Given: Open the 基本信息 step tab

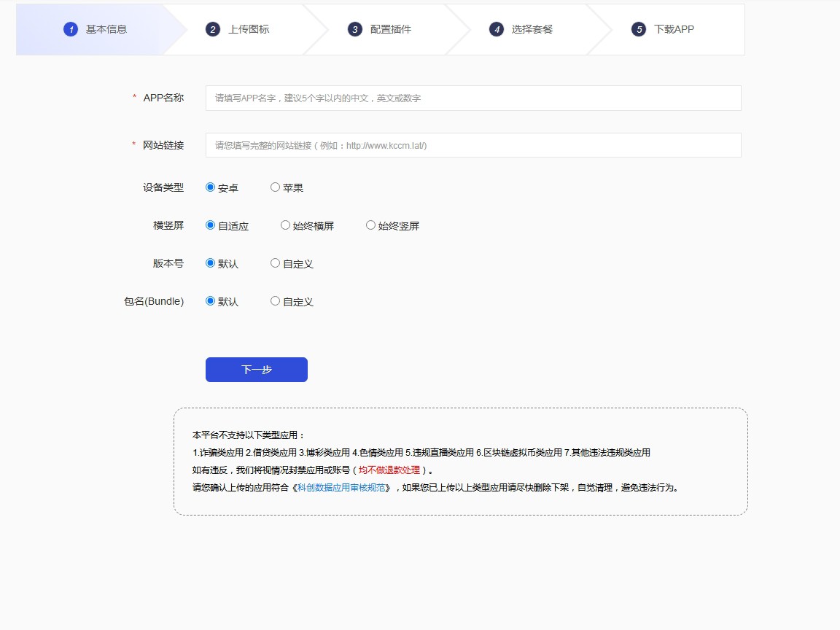Looking at the screenshot, I should point(95,29).
